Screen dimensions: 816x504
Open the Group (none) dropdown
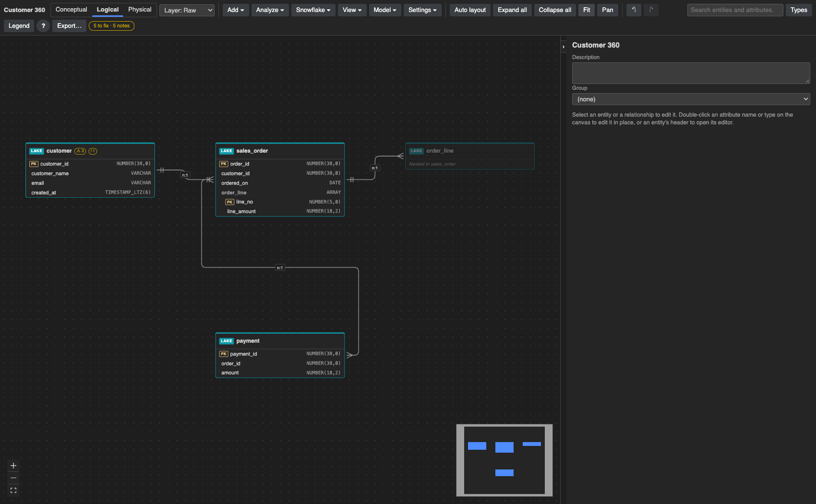tap(691, 99)
